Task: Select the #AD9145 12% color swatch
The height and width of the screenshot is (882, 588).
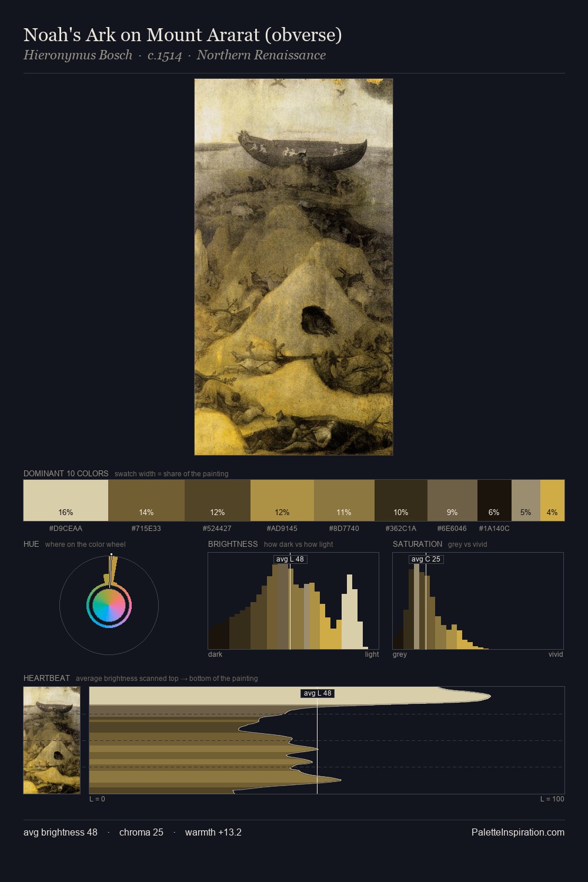Action: tap(282, 500)
